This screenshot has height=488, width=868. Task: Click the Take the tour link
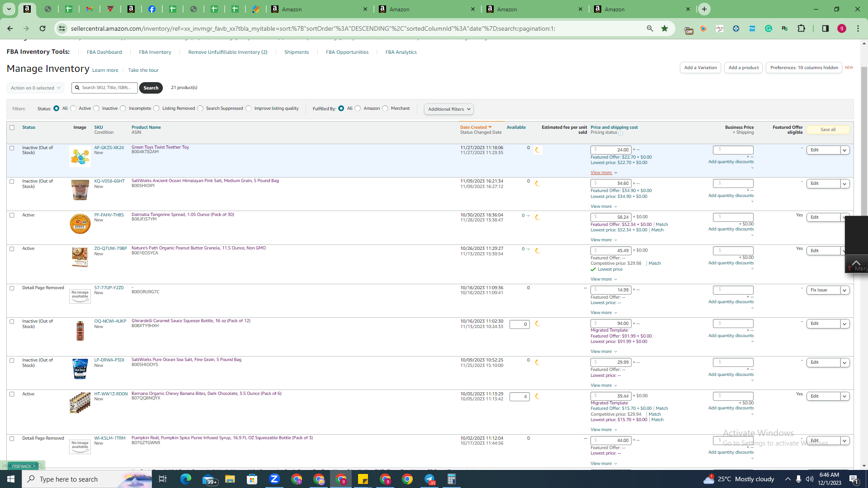143,70
